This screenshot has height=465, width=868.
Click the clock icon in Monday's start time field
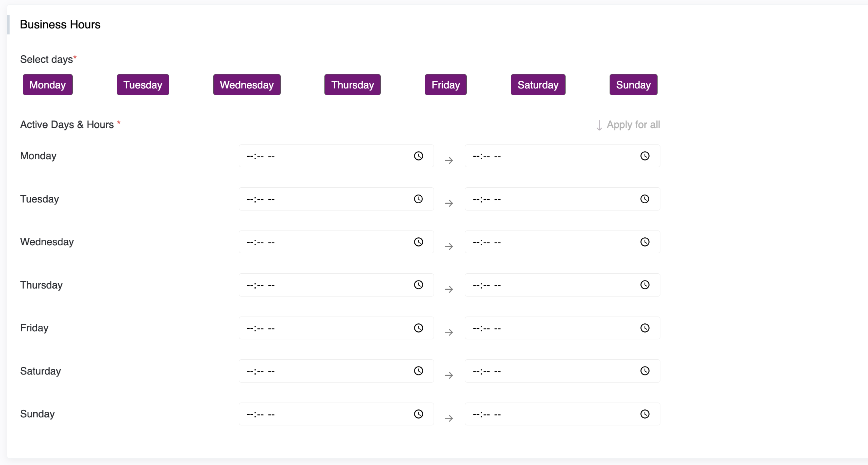[418, 156]
